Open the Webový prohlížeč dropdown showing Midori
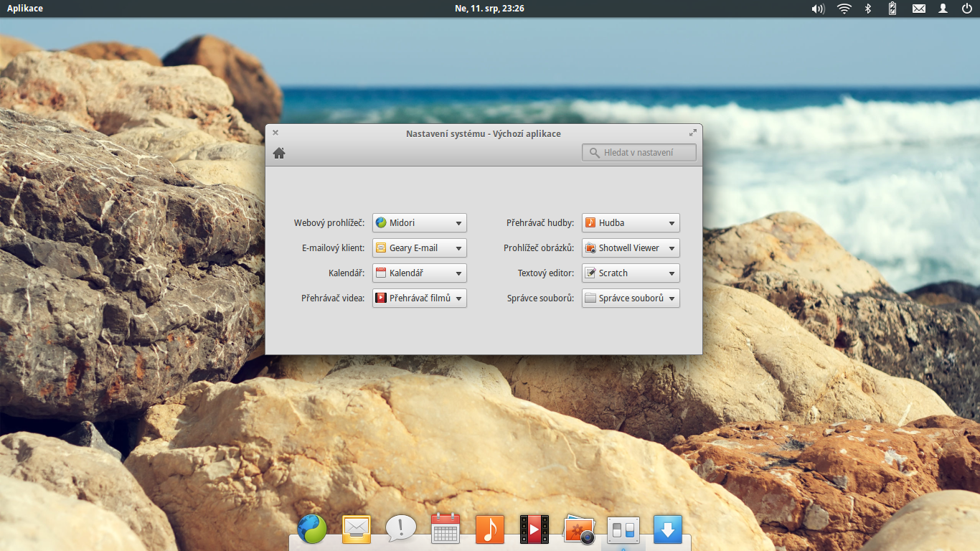The width and height of the screenshot is (980, 551). (x=419, y=222)
